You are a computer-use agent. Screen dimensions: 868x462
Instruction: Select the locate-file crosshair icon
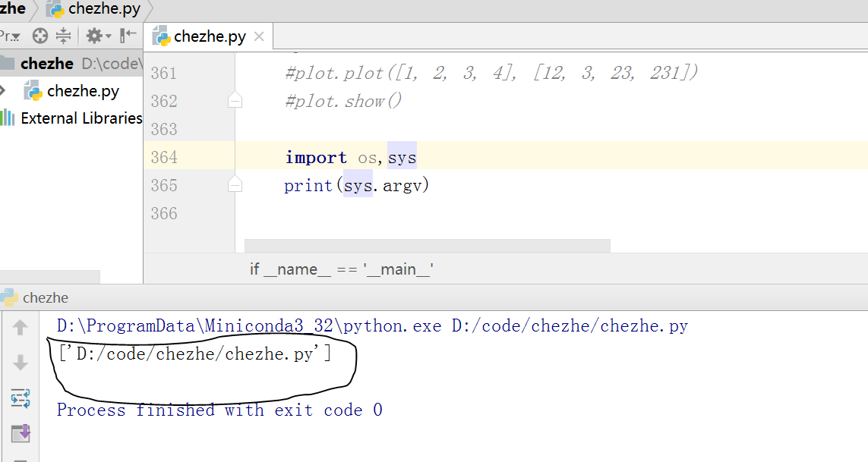pos(39,36)
